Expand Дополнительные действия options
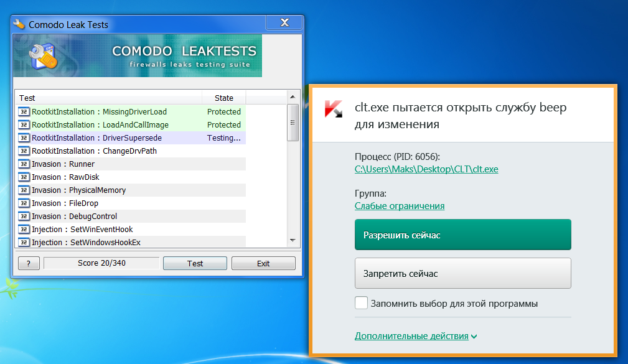 pos(416,336)
